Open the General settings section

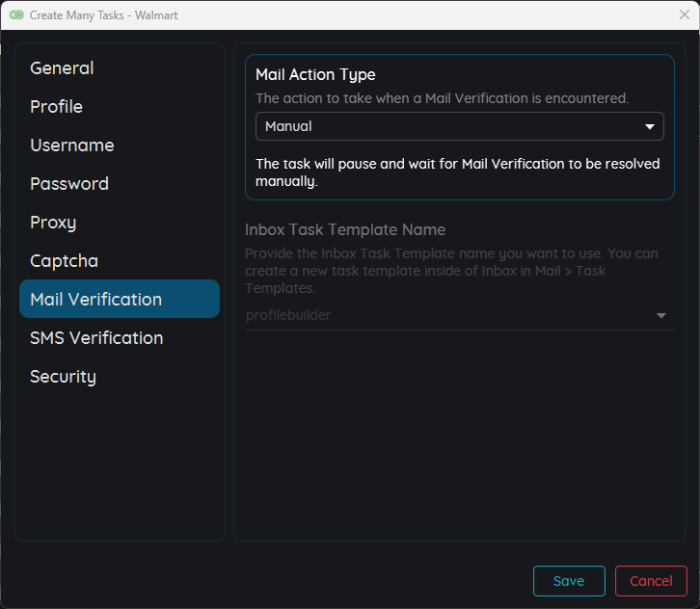click(x=62, y=68)
